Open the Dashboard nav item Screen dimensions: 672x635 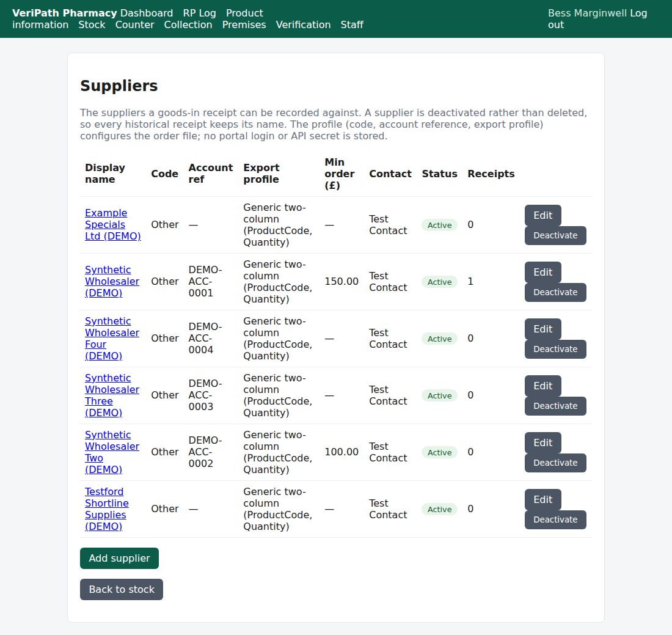147,13
